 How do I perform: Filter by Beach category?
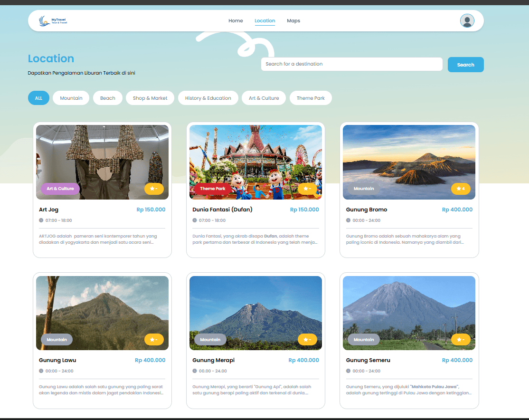pyautogui.click(x=108, y=98)
